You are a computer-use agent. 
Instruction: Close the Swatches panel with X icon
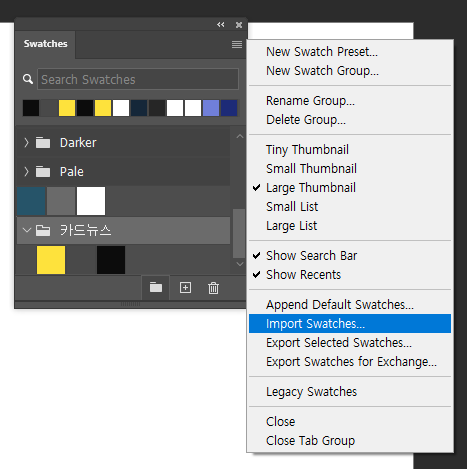tap(239, 25)
